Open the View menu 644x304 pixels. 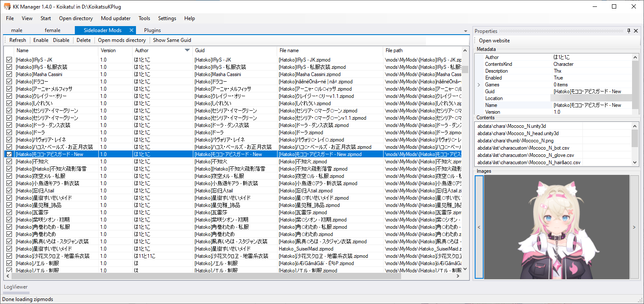click(x=27, y=18)
